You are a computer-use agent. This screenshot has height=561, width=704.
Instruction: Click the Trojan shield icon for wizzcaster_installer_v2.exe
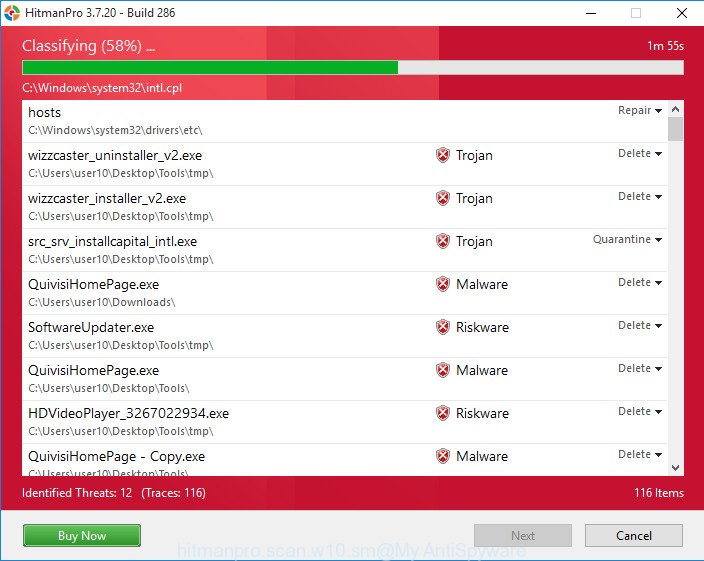coord(443,198)
